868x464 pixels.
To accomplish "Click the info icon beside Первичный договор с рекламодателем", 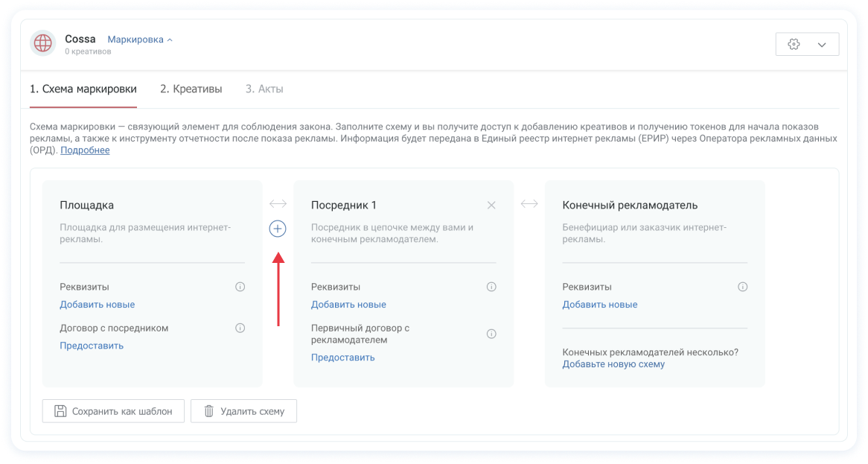I will click(491, 333).
